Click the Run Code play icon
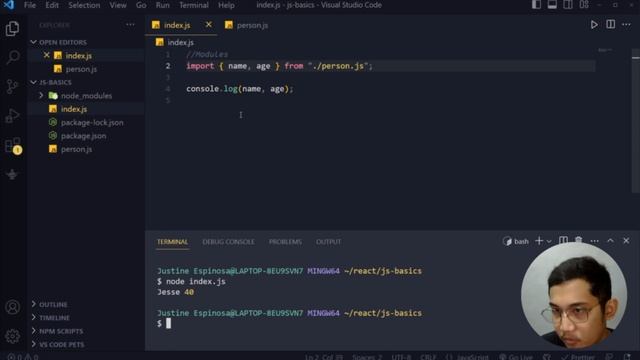The image size is (640, 360). click(x=594, y=25)
